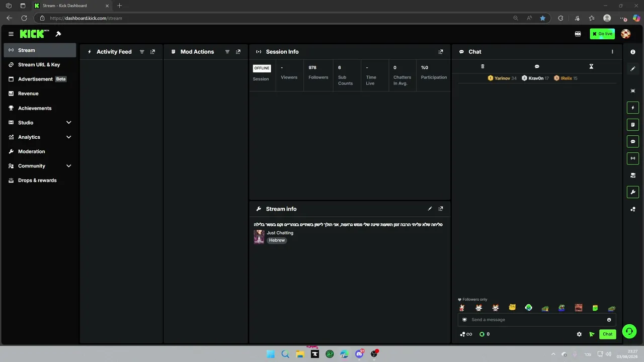Click the browser favorites star icon
The width and height of the screenshot is (644, 362).
tap(542, 18)
